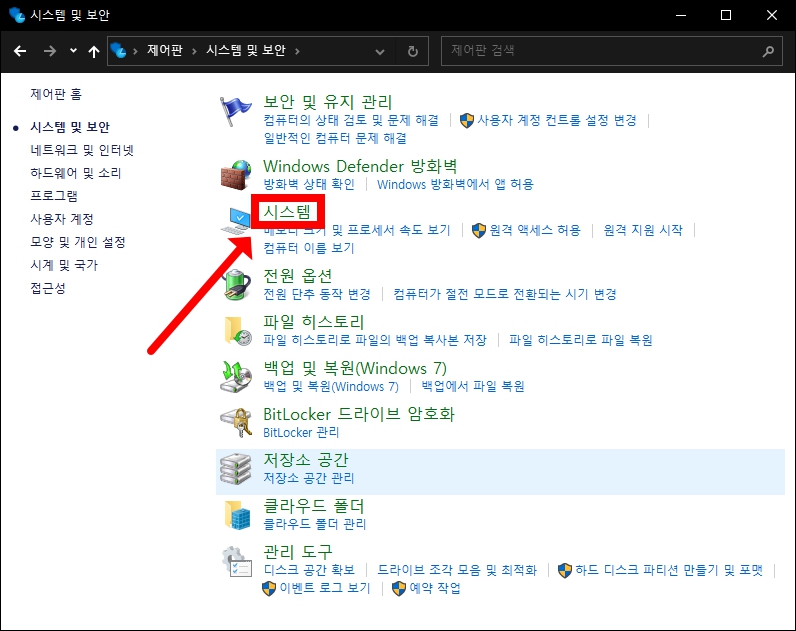Open Windows Defender 방화벽 heading
The height and width of the screenshot is (631, 796).
[x=360, y=166]
